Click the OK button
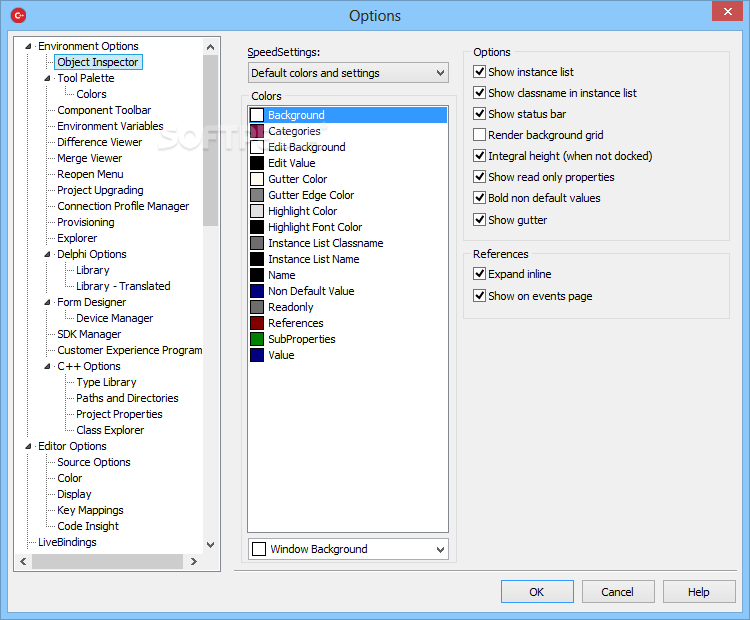This screenshot has height=620, width=750. 537,592
